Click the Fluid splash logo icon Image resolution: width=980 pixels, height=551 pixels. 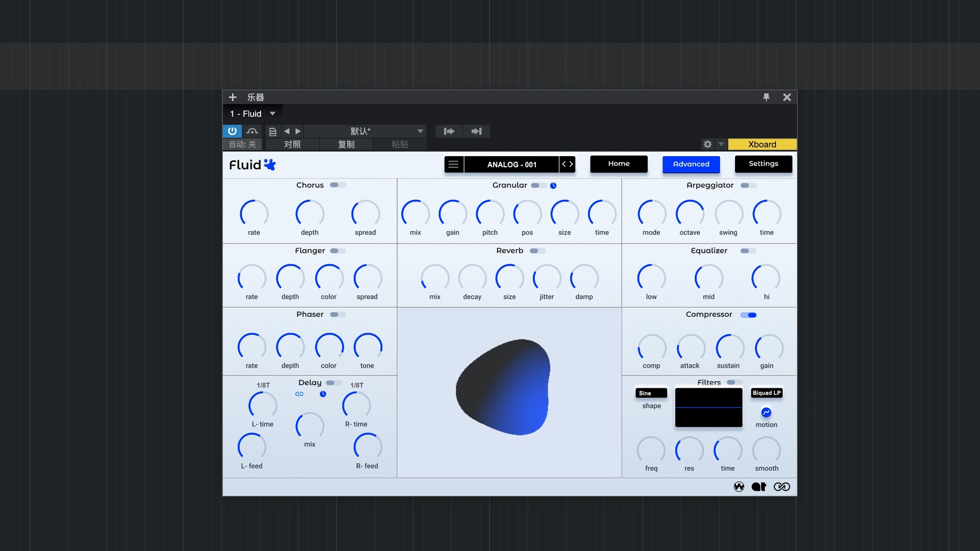pos(269,164)
